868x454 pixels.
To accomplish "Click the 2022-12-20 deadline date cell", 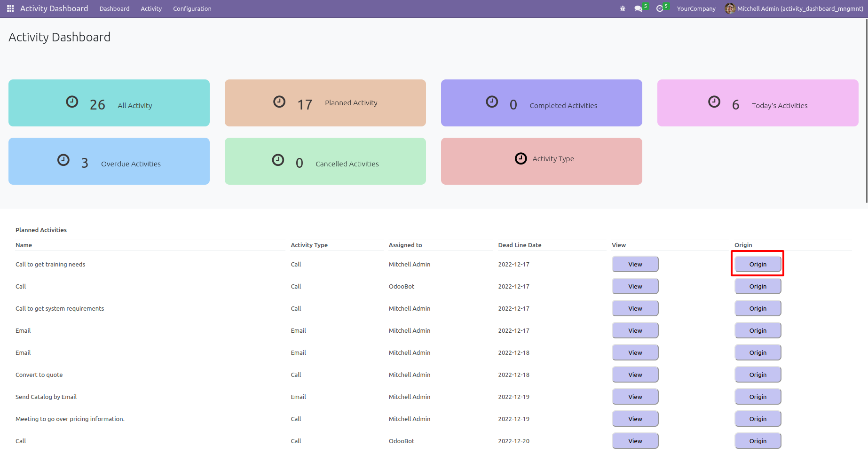I will (x=514, y=441).
